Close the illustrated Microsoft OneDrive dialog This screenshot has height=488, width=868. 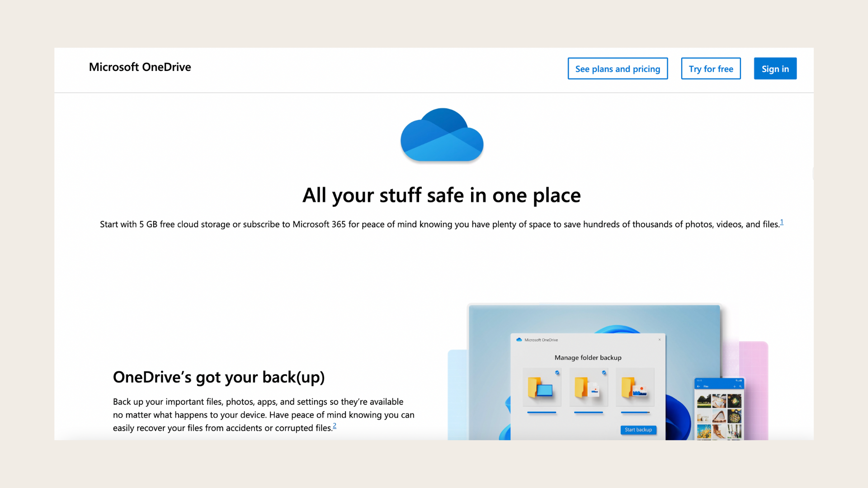(660, 340)
